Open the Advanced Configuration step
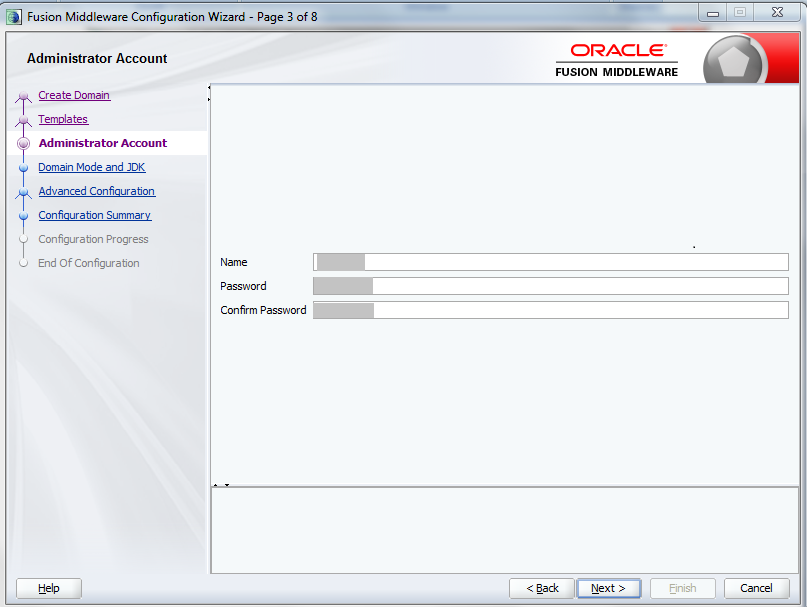 coord(96,191)
